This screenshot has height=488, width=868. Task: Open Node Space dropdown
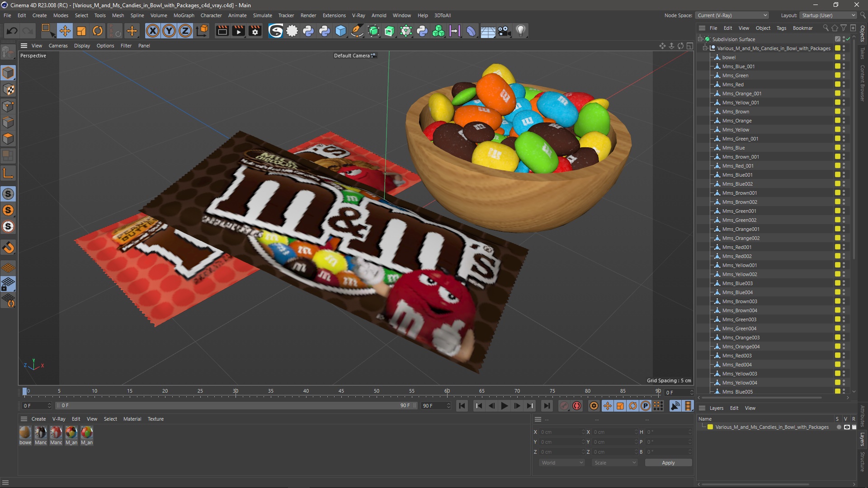pyautogui.click(x=732, y=15)
